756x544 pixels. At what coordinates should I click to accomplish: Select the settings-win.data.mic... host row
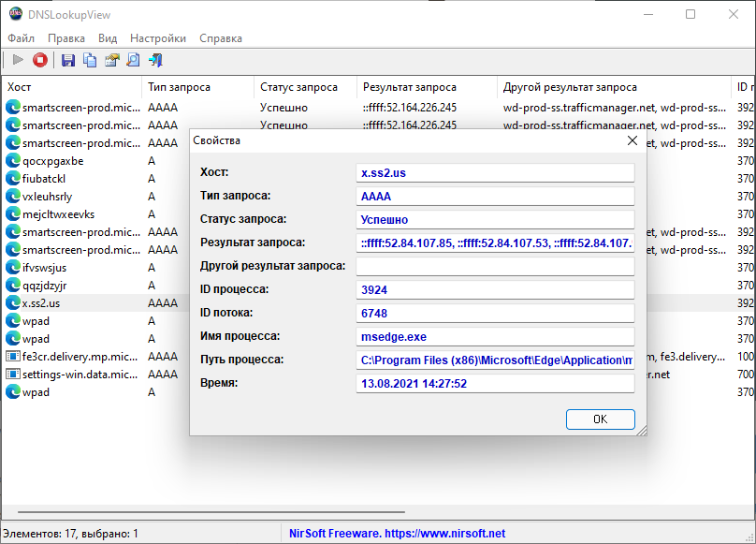[x=80, y=375]
